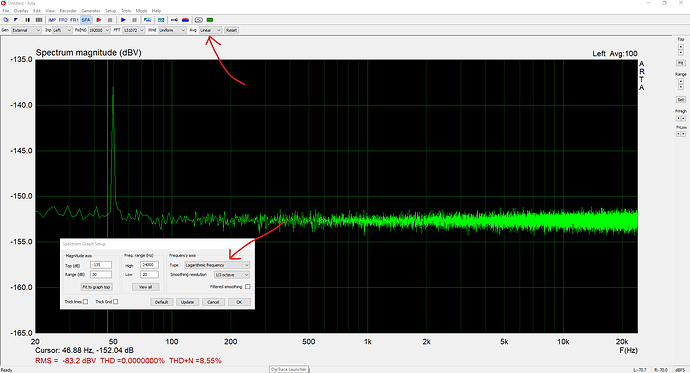Open overlay graph toolbar icon

(x=147, y=20)
